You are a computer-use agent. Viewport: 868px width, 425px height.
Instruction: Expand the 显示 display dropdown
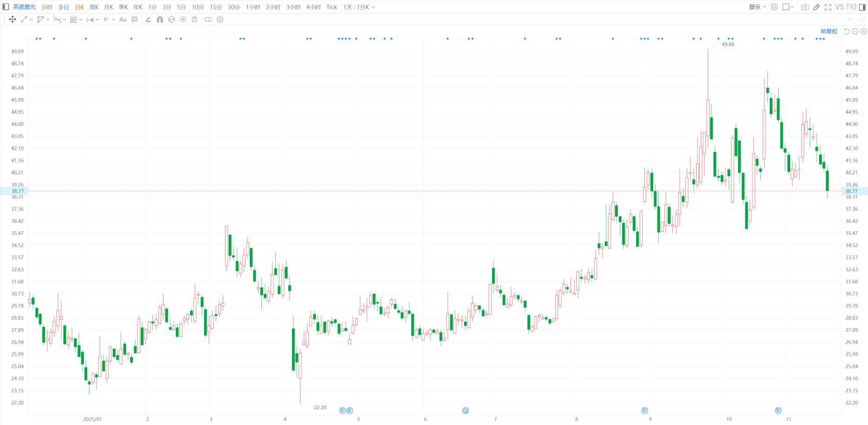coord(757,7)
